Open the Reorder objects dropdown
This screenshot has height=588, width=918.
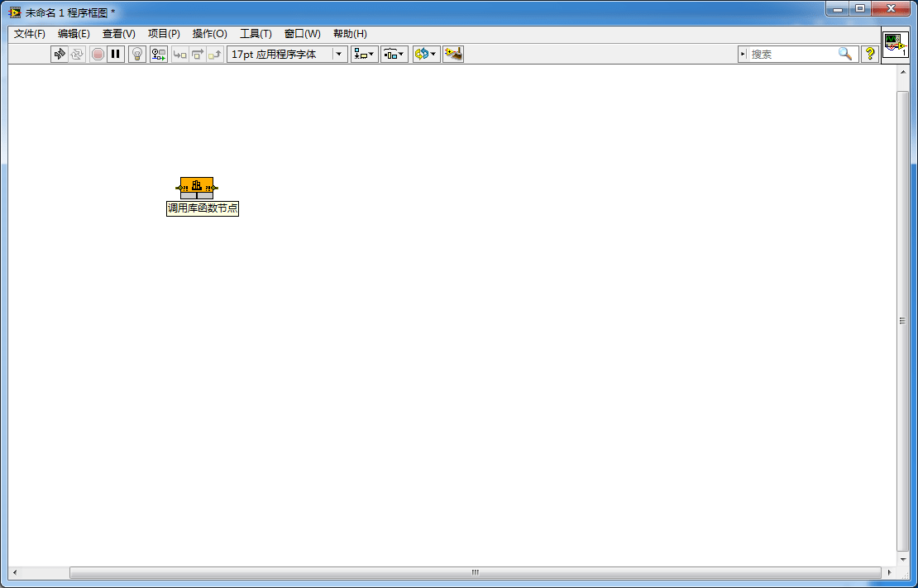(x=426, y=55)
